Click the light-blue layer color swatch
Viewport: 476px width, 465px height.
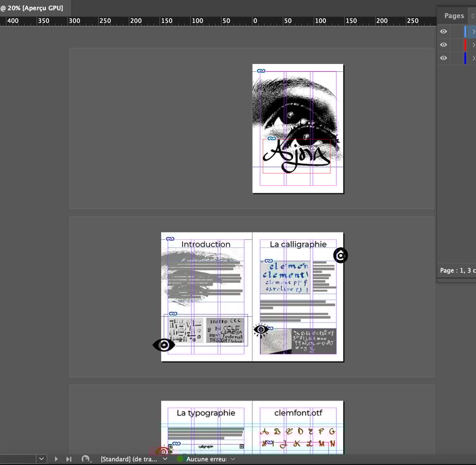(465, 32)
